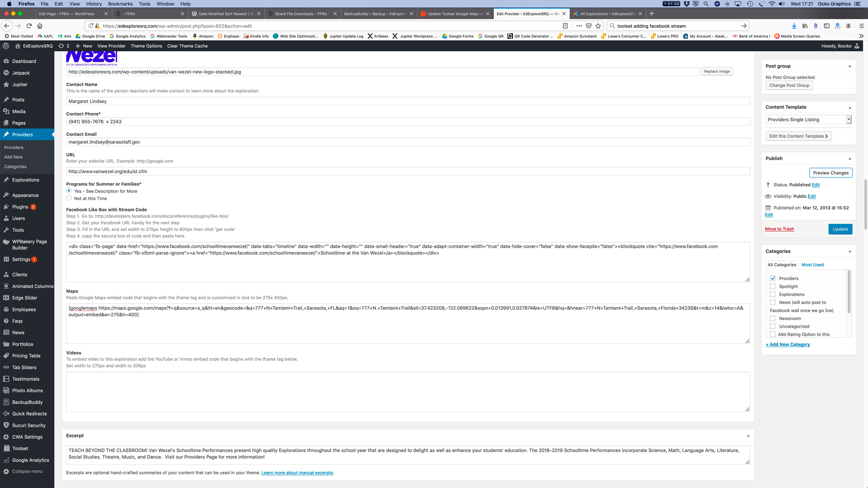The height and width of the screenshot is (488, 868).
Task: Open the Firefox hamburger menu
Action: [861, 26]
